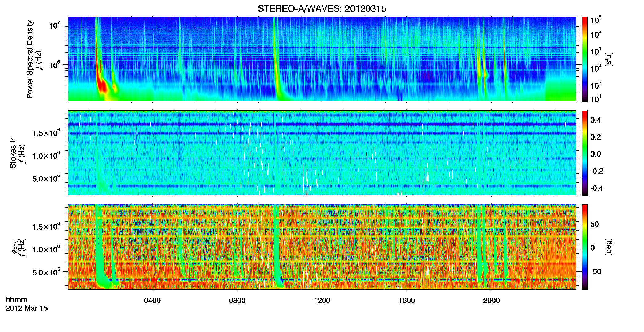644x332 pixels.
Task: Click the 2000 time label
Action: pos(491,300)
